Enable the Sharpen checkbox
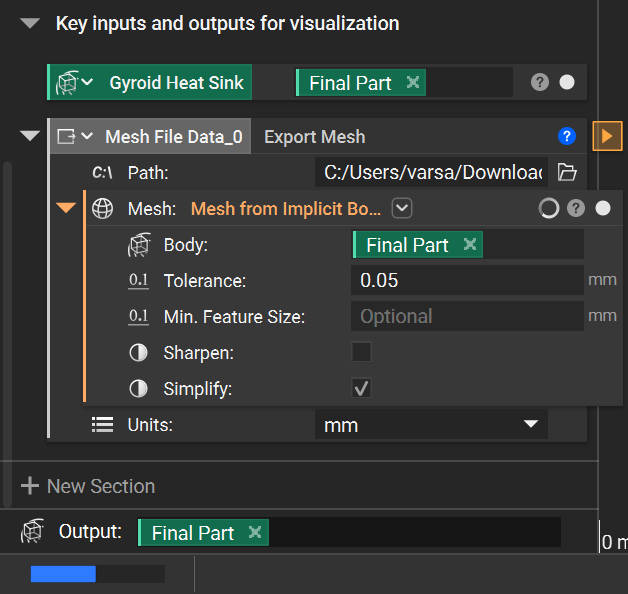Image resolution: width=628 pixels, height=594 pixels. [361, 352]
